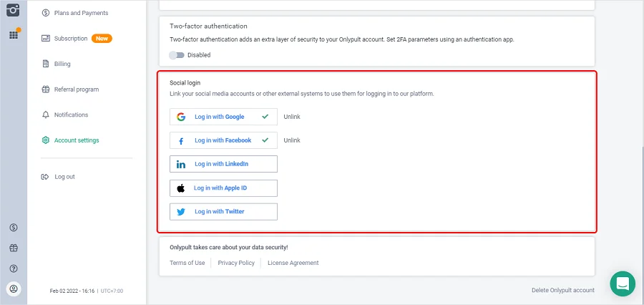Open the chat support widget
This screenshot has width=644, height=305.
pos(623,284)
